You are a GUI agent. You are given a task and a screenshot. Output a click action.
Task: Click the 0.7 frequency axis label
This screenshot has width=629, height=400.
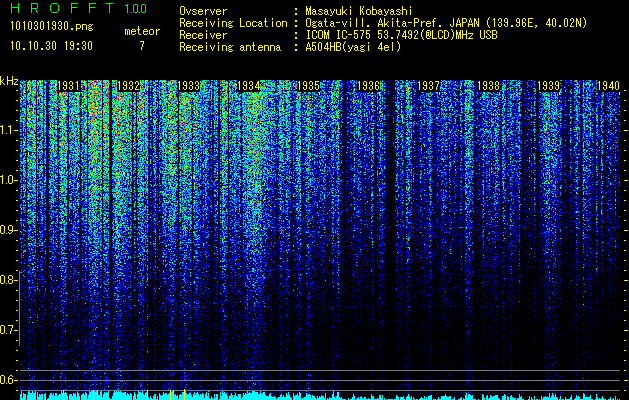(x=8, y=330)
